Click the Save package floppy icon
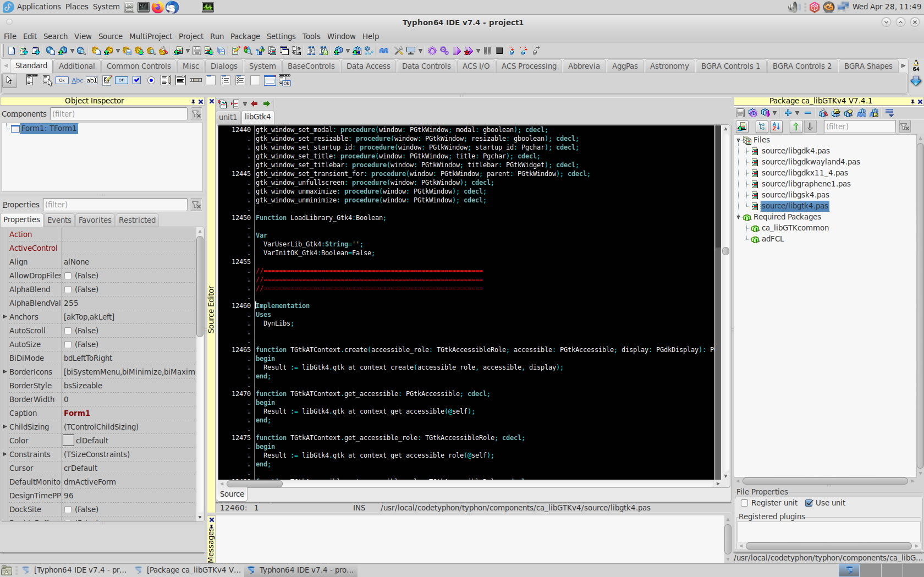Image resolution: width=924 pixels, height=577 pixels. point(740,113)
